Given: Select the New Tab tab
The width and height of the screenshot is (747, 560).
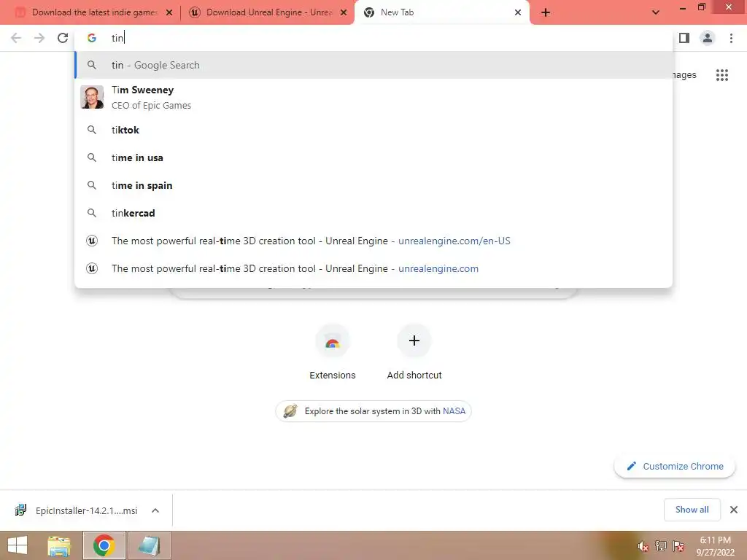Looking at the screenshot, I should pyautogui.click(x=441, y=12).
